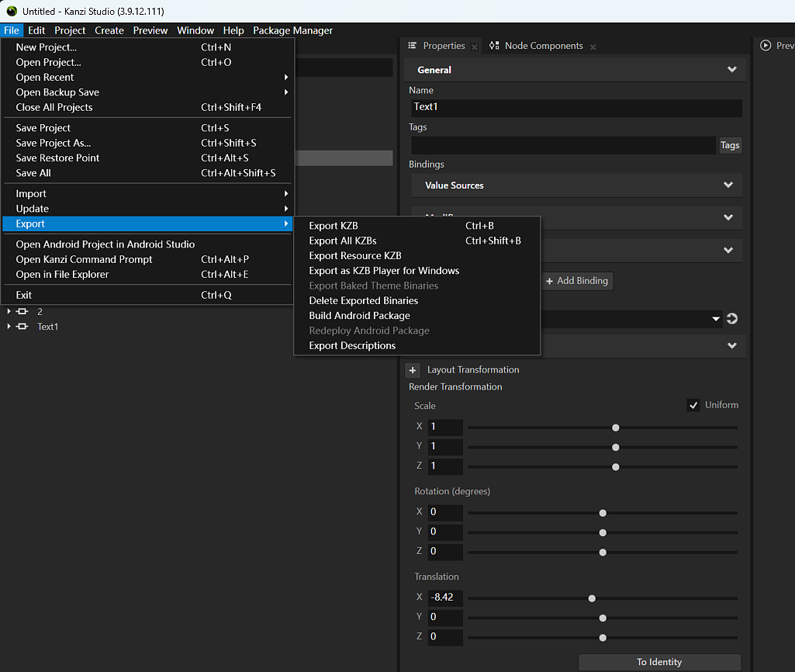Viewport: 795px width, 672px height.
Task: Open the Package Manager menu
Action: coord(292,30)
